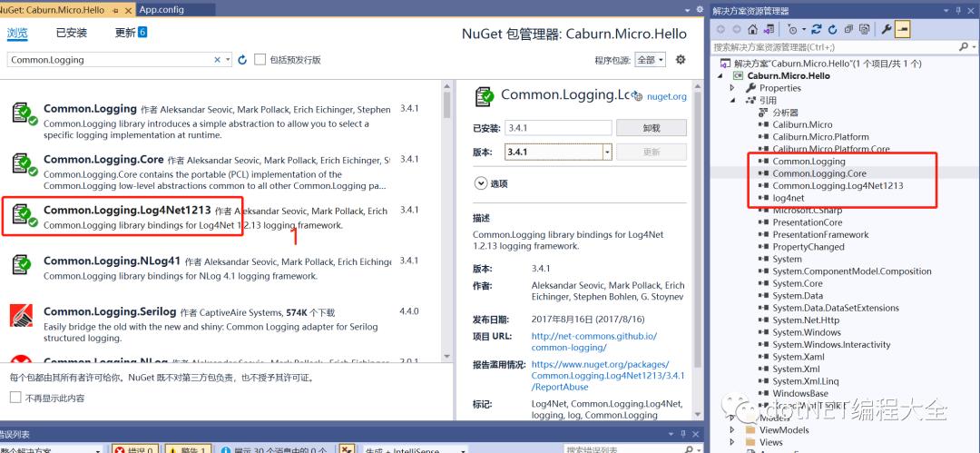Enable the include prerelease checkbox
Viewport: 980px width, 453px height.
click(x=260, y=59)
